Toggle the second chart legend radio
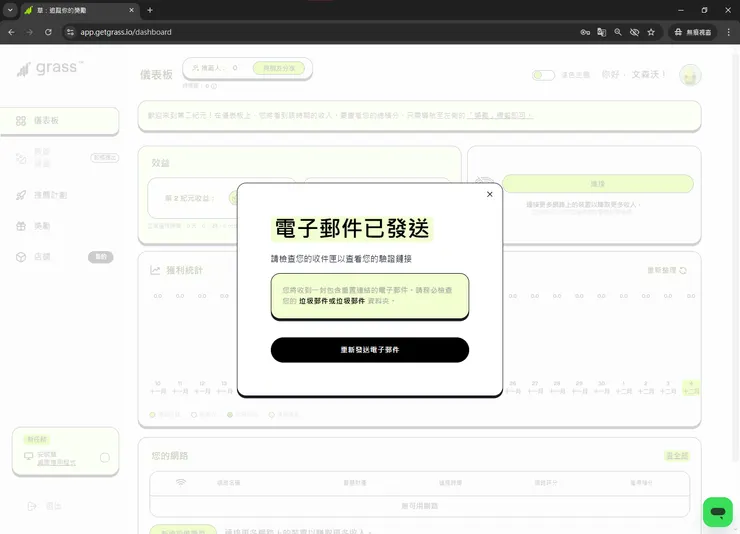The width and height of the screenshot is (740, 534). pyautogui.click(x=193, y=415)
